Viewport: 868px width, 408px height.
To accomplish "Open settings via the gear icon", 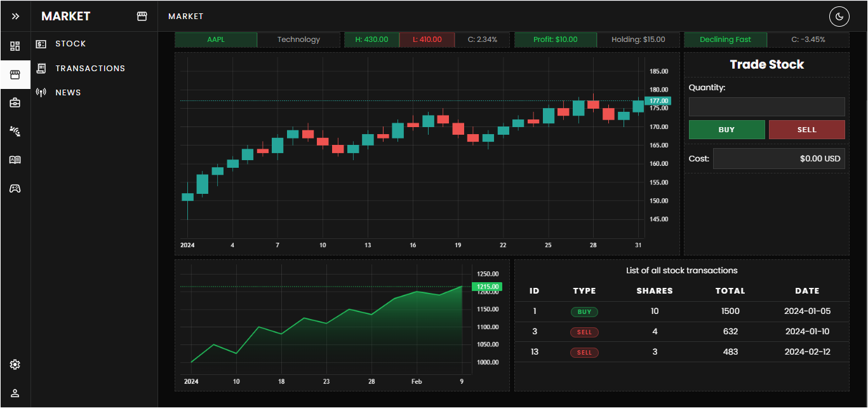I will [x=15, y=364].
